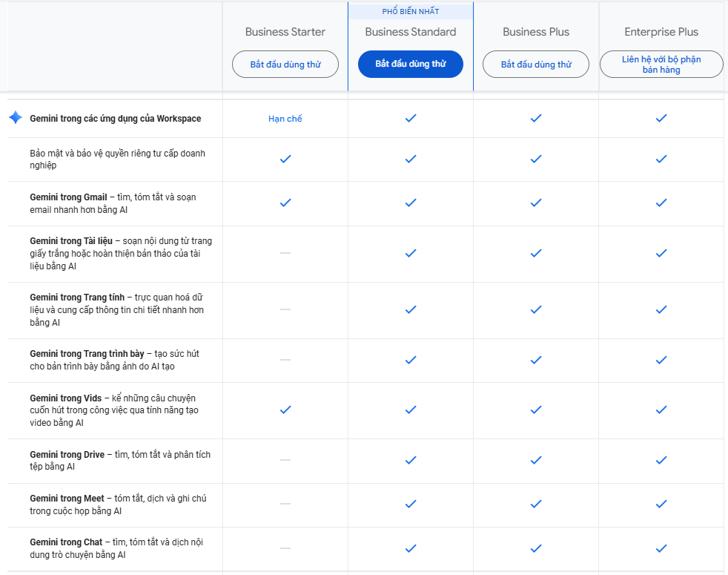
Task: Select the Business Starter checkmark for Gemini trong Vids
Action: pos(285,409)
